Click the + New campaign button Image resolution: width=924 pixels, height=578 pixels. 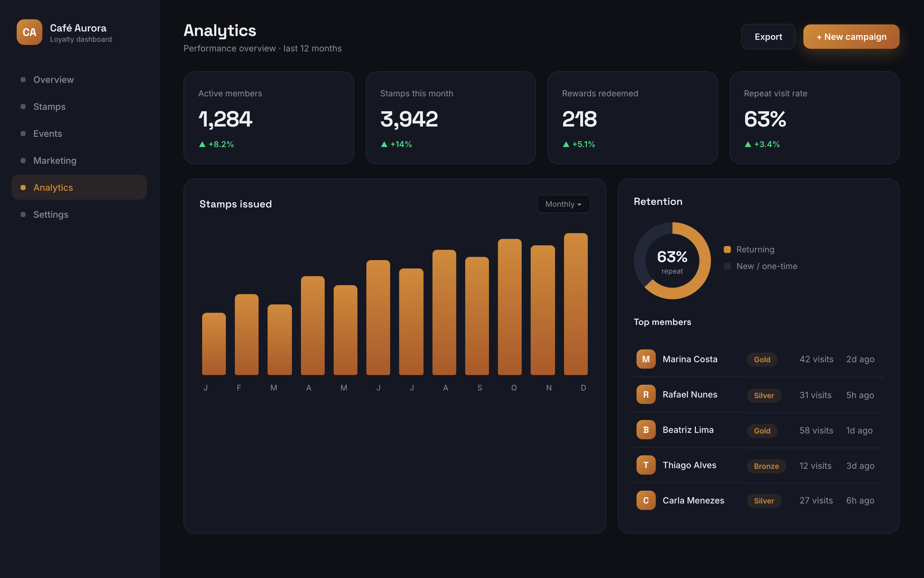[x=851, y=37]
